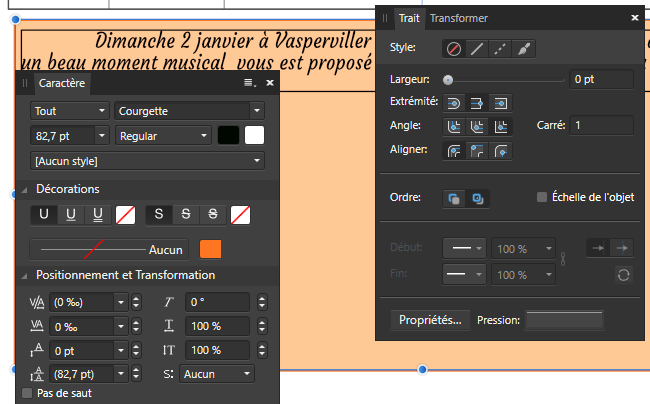
Task: Open the (0 ‰) kerning dropdown
Action: tap(121, 302)
